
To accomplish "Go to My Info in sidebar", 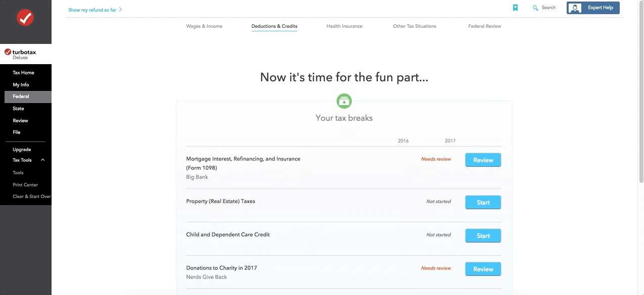I will 21,85.
